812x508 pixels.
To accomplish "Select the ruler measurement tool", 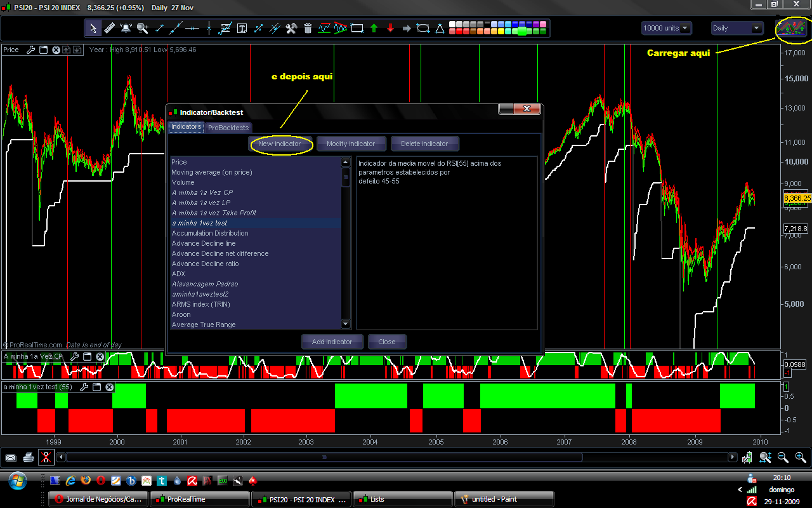I will pyautogui.click(x=109, y=28).
